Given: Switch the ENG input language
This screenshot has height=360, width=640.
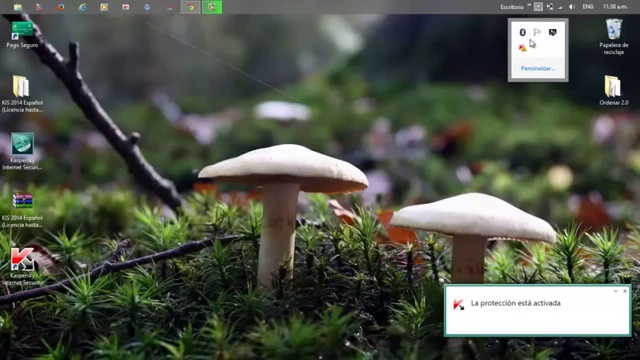Looking at the screenshot, I should [x=588, y=7].
